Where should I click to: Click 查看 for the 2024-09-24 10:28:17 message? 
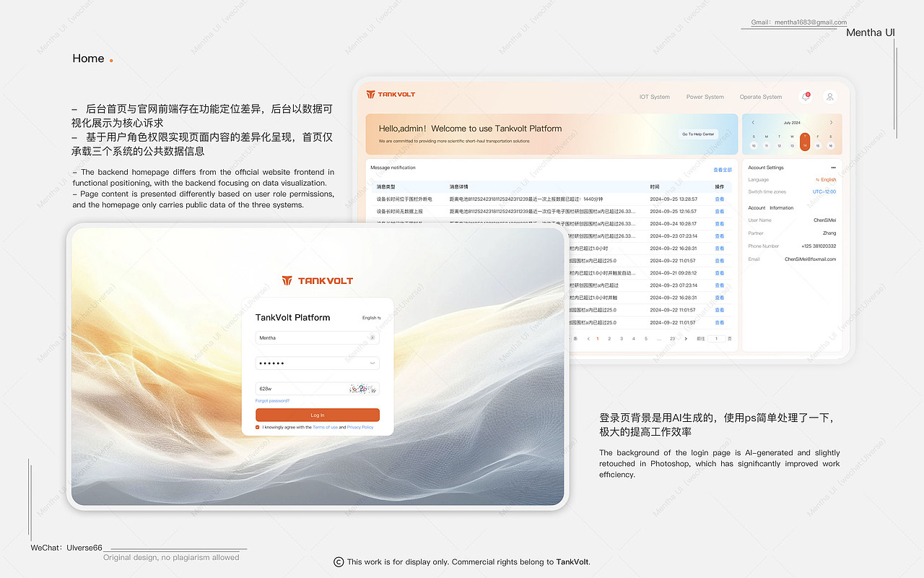pos(719,224)
